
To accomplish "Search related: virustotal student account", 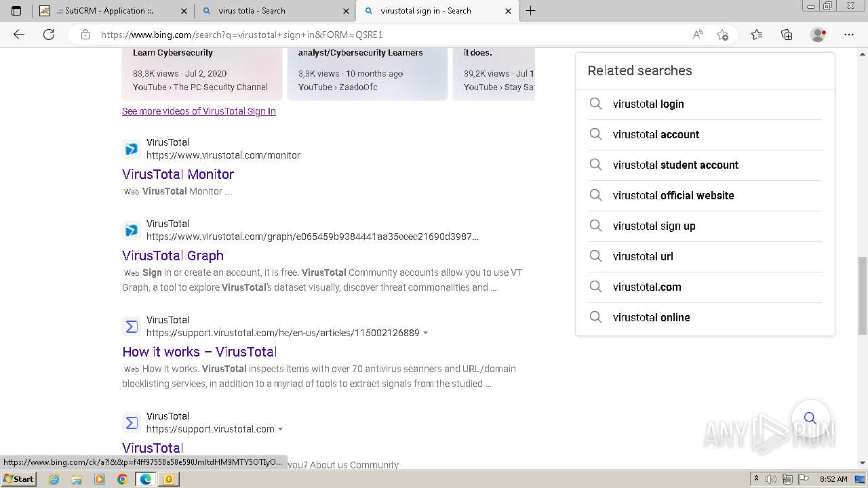I will coord(705,165).
